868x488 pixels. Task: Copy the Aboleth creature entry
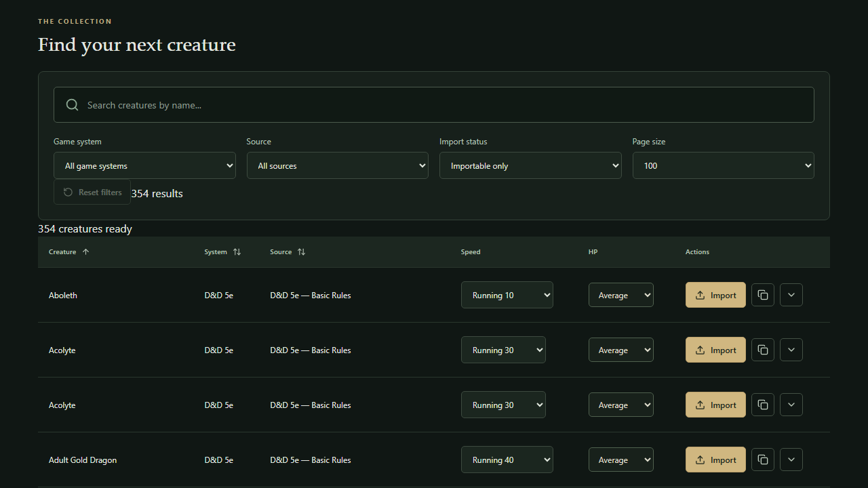tap(763, 296)
